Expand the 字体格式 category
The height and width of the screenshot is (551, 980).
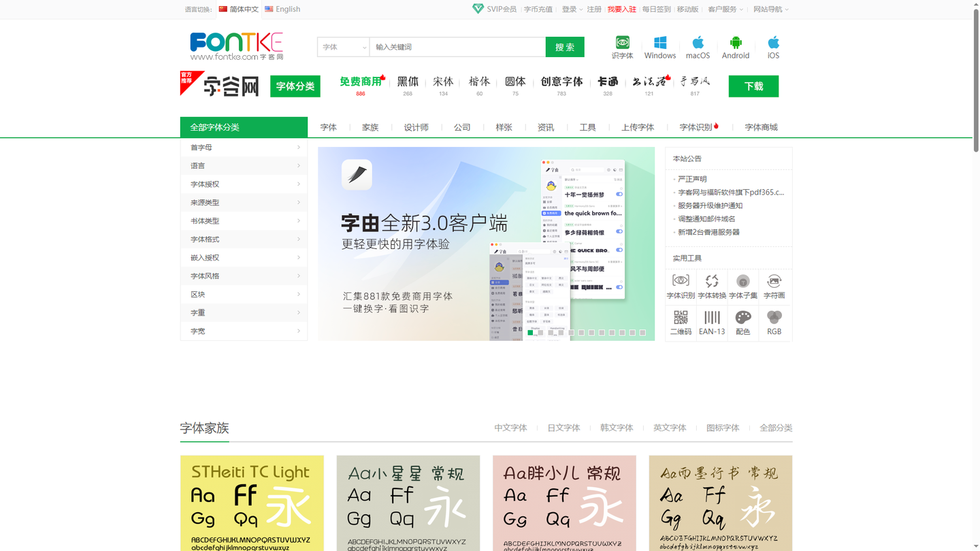point(244,239)
